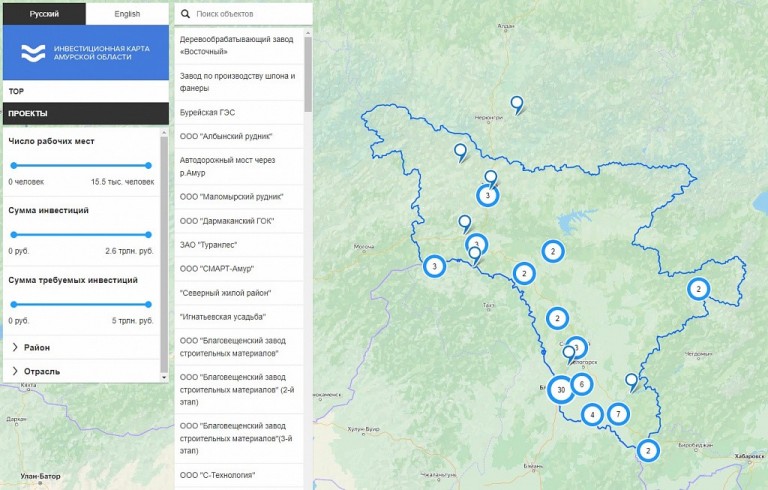Click the cluster marker numbered 4

[x=593, y=414]
